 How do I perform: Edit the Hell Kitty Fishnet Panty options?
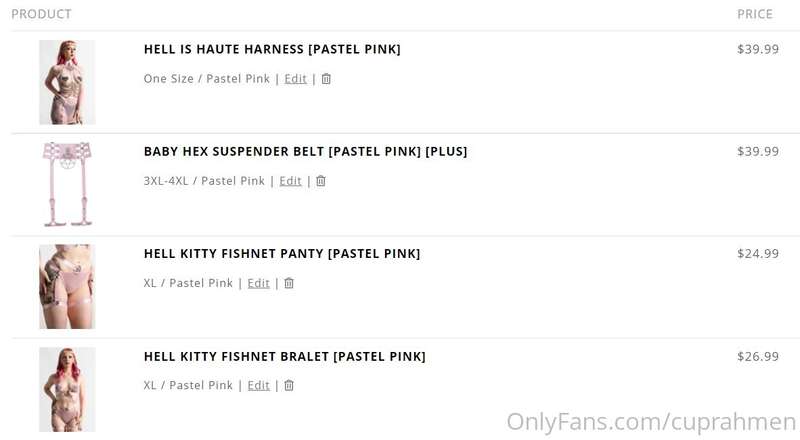coord(258,283)
